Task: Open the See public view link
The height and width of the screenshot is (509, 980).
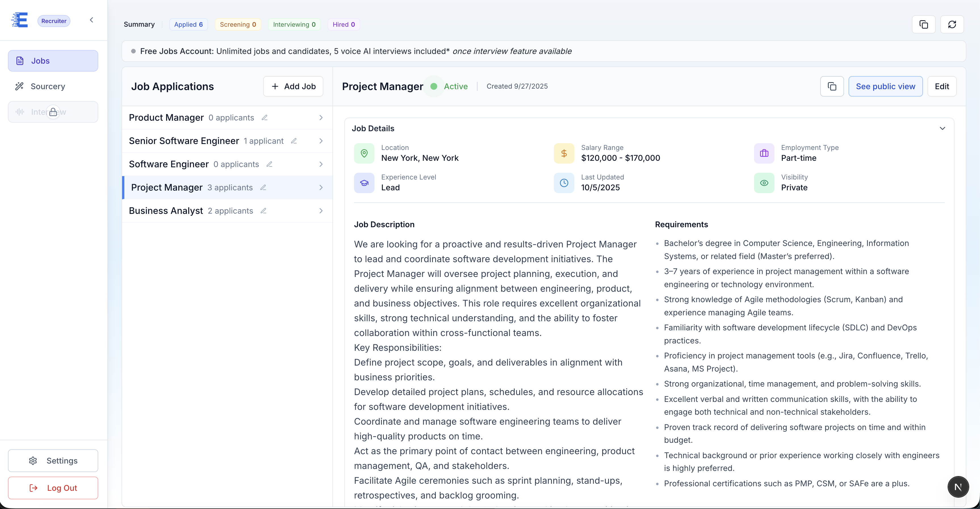Action: 885,86
